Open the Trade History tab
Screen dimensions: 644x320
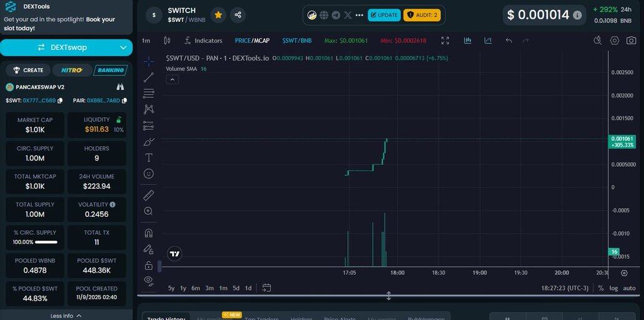pyautogui.click(x=166, y=318)
